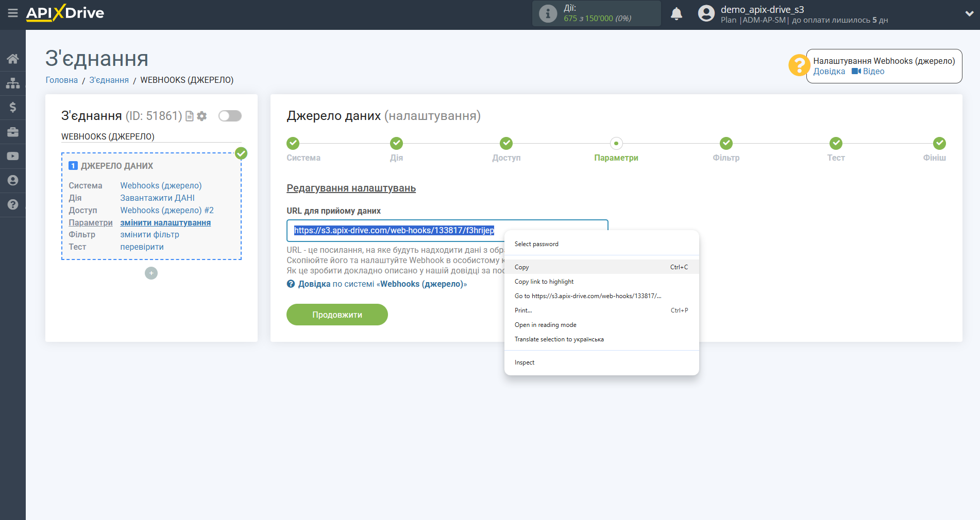The image size is (980, 520).
Task: Click the Параметри current step marker
Action: pos(616,143)
